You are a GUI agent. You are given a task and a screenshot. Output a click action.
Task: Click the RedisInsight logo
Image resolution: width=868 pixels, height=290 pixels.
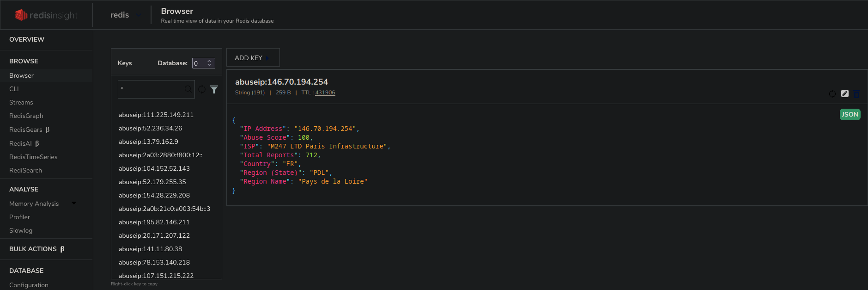click(47, 15)
